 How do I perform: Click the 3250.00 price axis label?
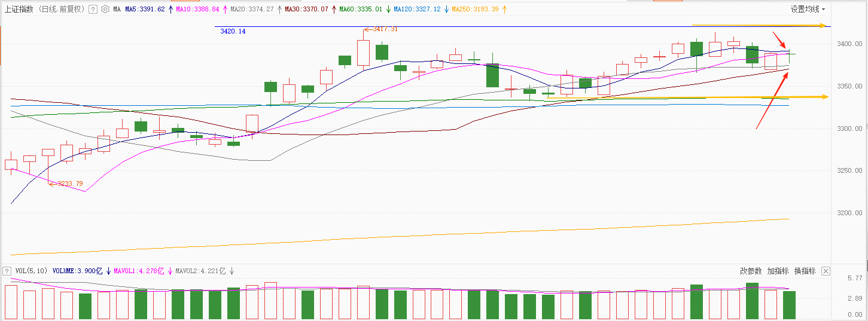[849, 171]
